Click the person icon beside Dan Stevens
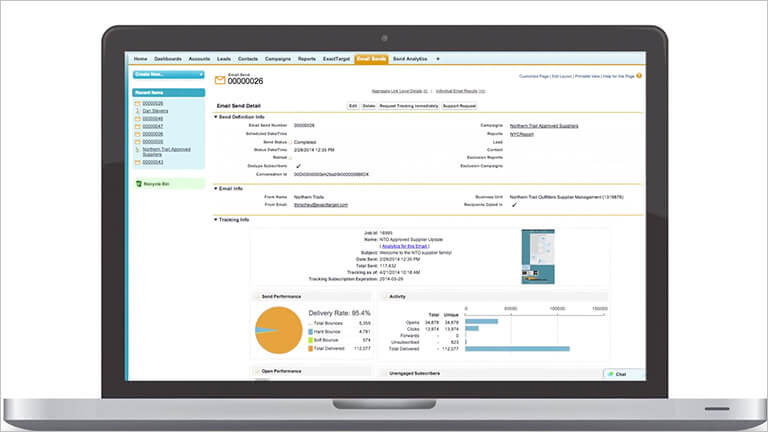 tap(138, 111)
